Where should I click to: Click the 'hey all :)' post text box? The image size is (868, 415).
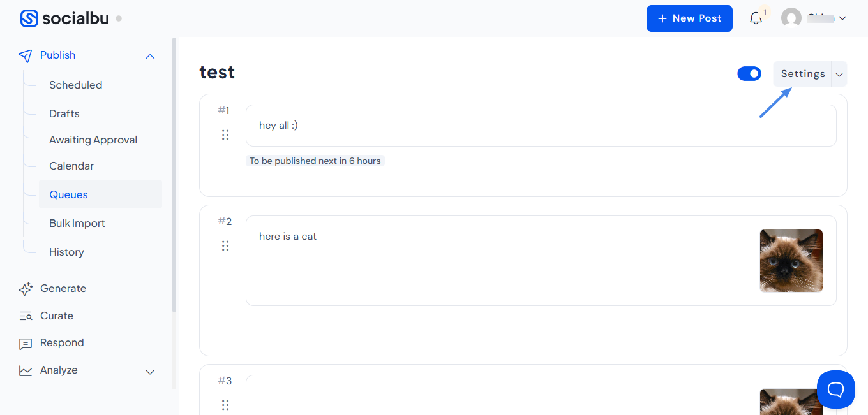click(541, 126)
